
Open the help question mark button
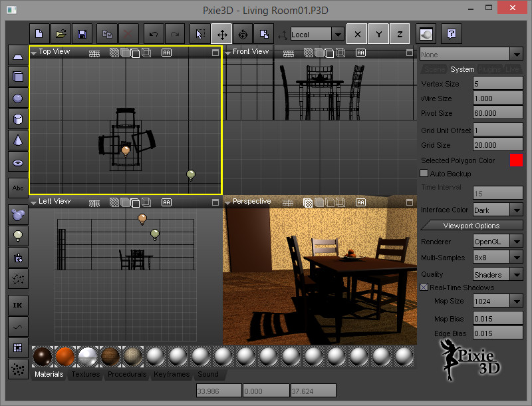click(452, 34)
